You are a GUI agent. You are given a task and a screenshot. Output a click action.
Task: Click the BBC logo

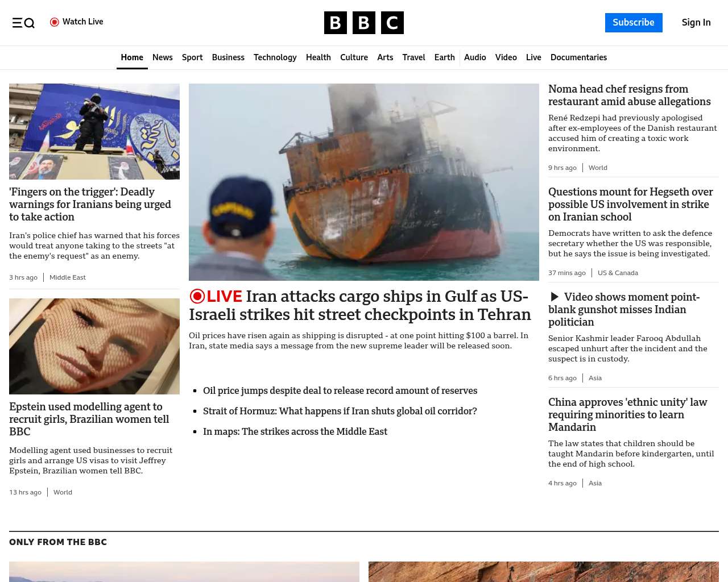click(x=363, y=23)
